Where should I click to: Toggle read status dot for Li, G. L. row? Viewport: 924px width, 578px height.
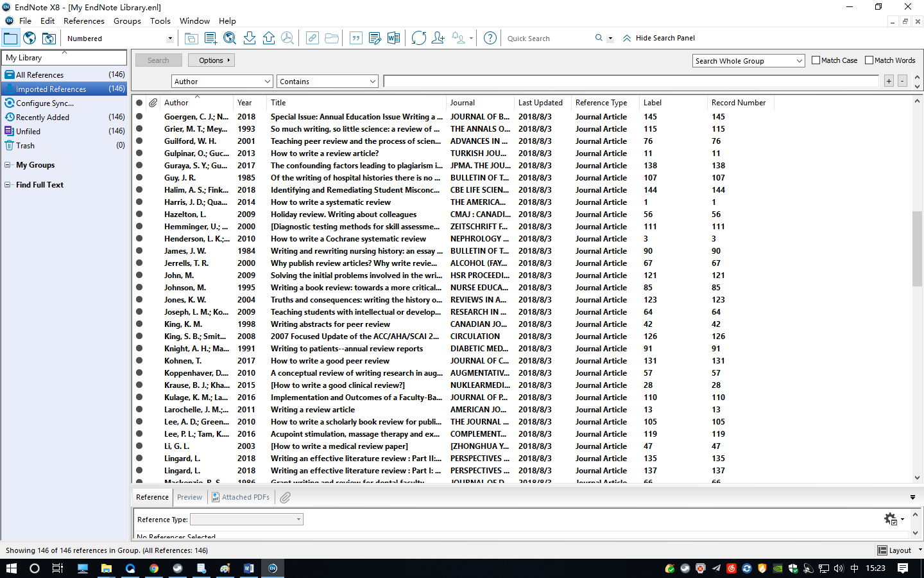pos(139,446)
